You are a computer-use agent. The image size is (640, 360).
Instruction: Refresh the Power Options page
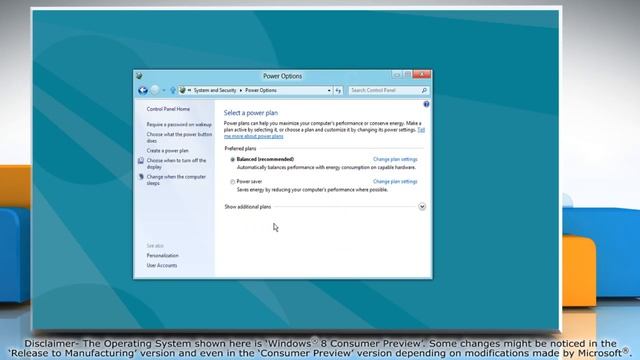pyautogui.click(x=338, y=91)
